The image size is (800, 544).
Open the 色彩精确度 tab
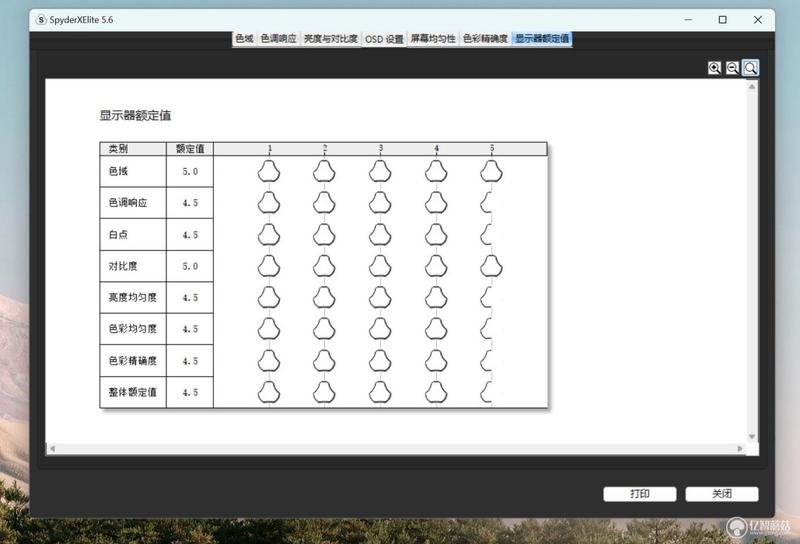click(485, 39)
